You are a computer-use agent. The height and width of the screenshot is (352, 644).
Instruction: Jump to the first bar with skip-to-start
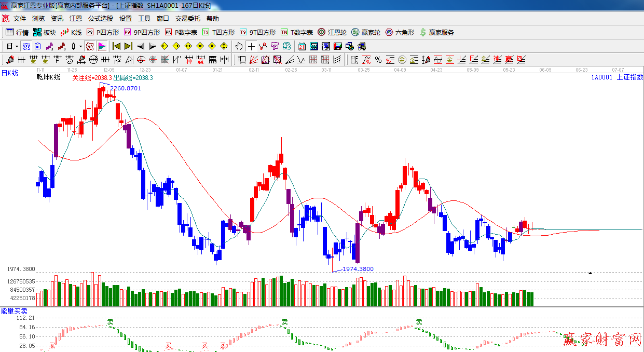point(116,46)
